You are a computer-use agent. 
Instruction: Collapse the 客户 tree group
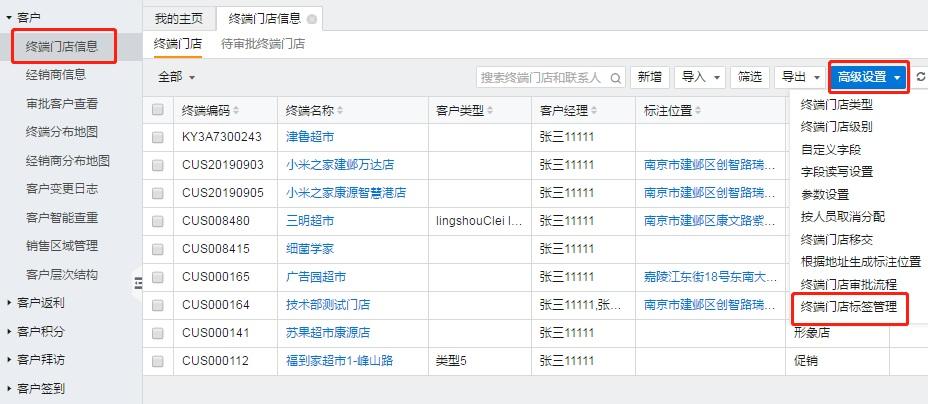[x=9, y=18]
